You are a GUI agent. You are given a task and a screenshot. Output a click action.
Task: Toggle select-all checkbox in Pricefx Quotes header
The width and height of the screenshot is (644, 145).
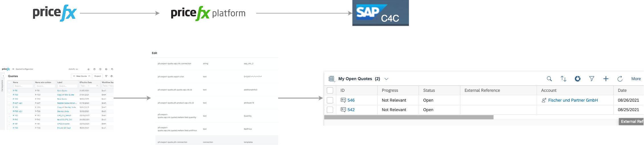[x=9, y=82]
